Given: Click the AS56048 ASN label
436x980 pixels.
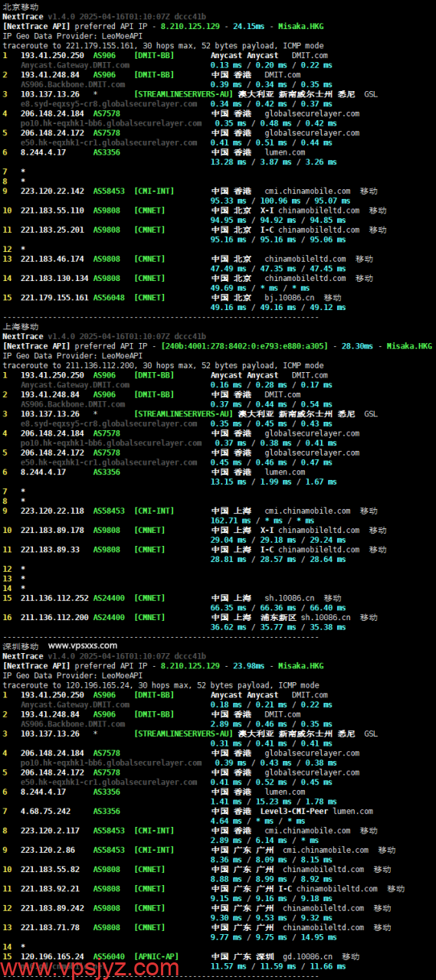Looking at the screenshot, I should coord(108,297).
